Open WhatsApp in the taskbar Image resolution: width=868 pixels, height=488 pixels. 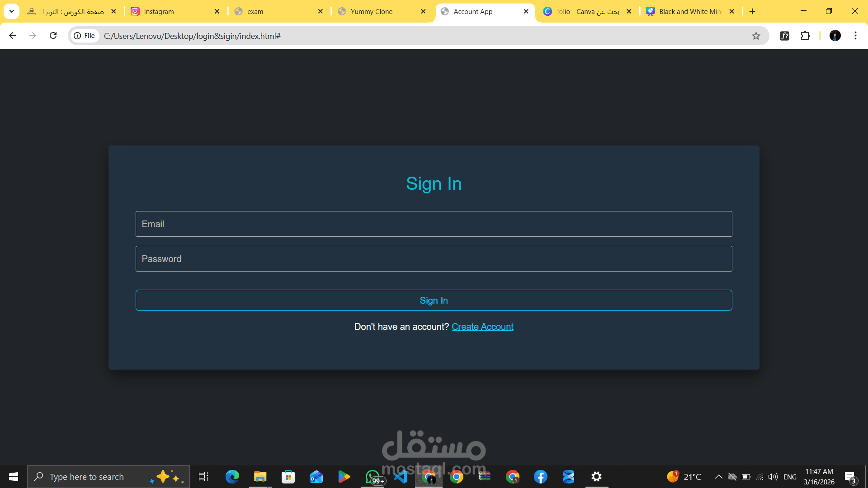pos(373,477)
